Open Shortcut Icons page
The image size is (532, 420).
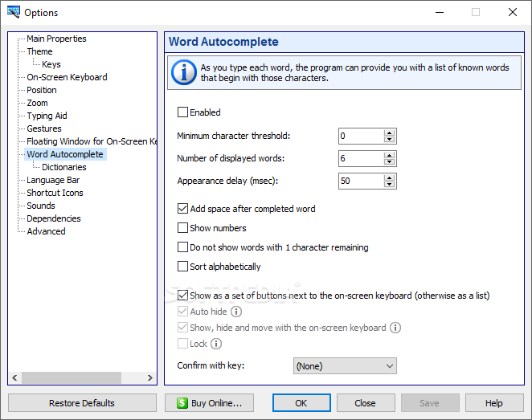click(x=55, y=193)
